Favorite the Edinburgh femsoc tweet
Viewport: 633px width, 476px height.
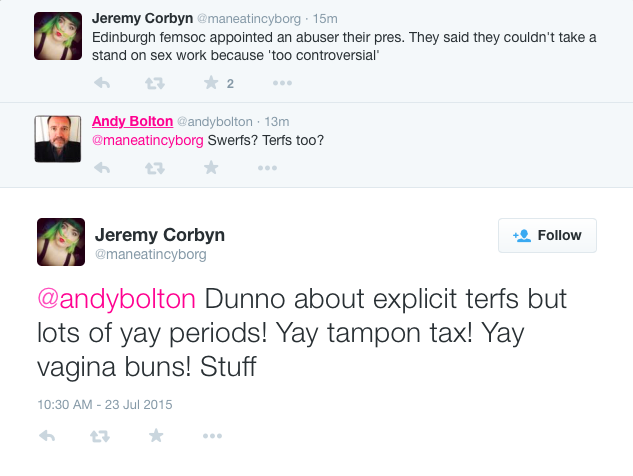(x=211, y=83)
